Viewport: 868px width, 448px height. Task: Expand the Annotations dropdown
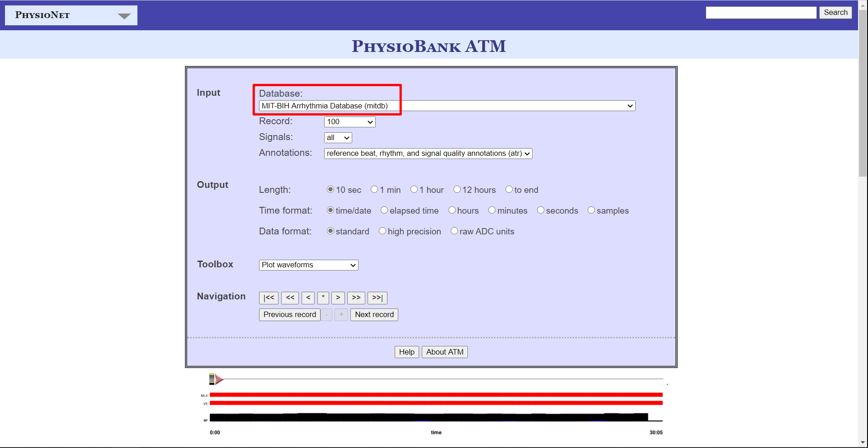click(x=428, y=154)
